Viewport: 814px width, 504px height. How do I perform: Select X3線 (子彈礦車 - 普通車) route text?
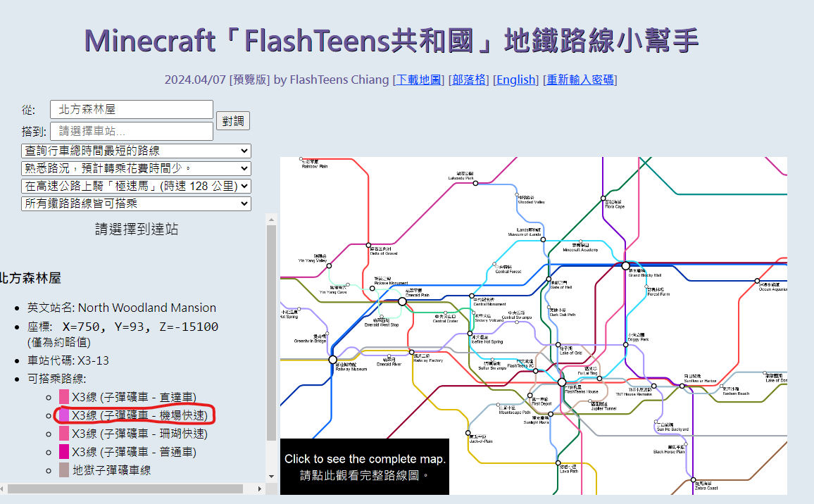point(134,452)
